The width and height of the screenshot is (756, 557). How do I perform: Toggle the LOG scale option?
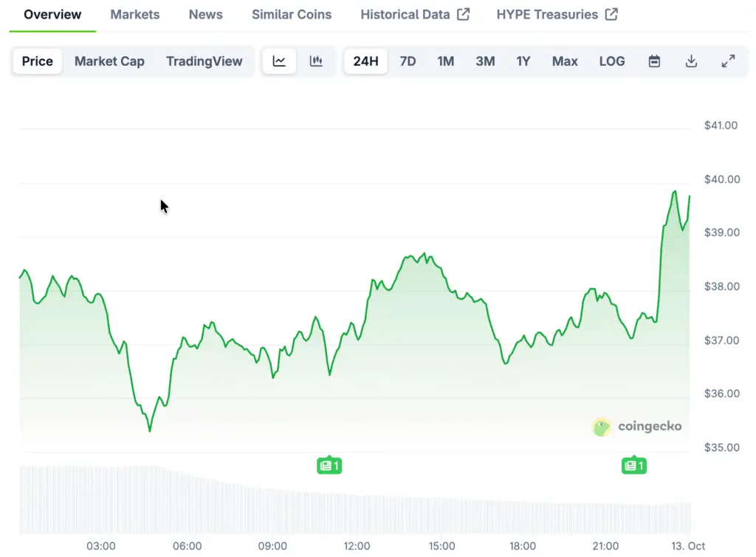click(x=611, y=61)
